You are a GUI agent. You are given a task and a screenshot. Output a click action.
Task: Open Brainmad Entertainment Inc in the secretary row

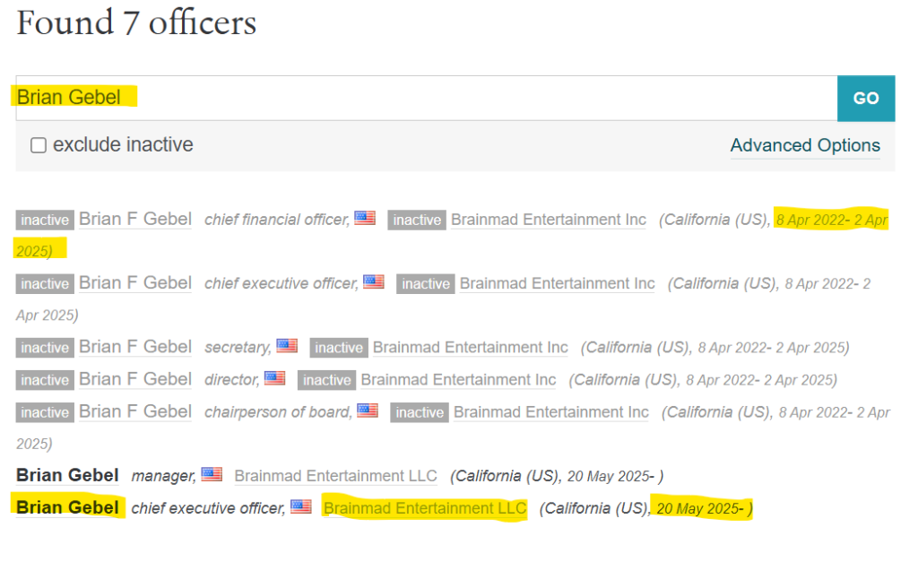point(470,347)
